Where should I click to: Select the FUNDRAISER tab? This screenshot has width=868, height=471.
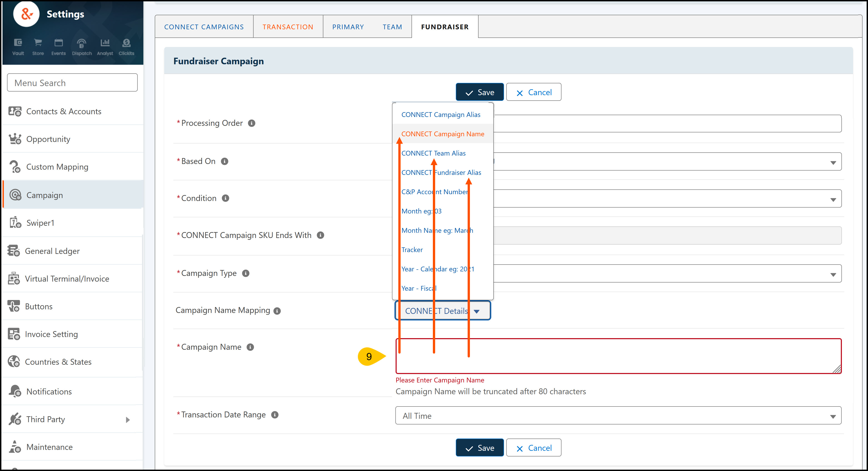pyautogui.click(x=445, y=27)
